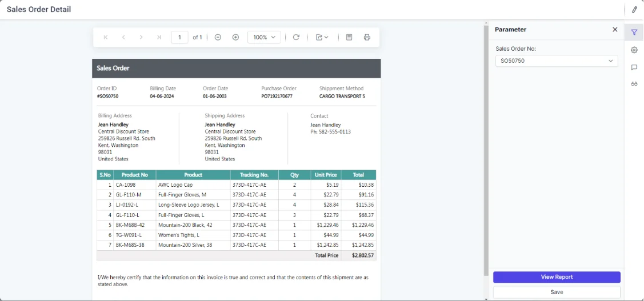Viewport: 644px width, 301px height.
Task: Click CARGO TRANSPORT 5 shipment method
Action: (342, 96)
